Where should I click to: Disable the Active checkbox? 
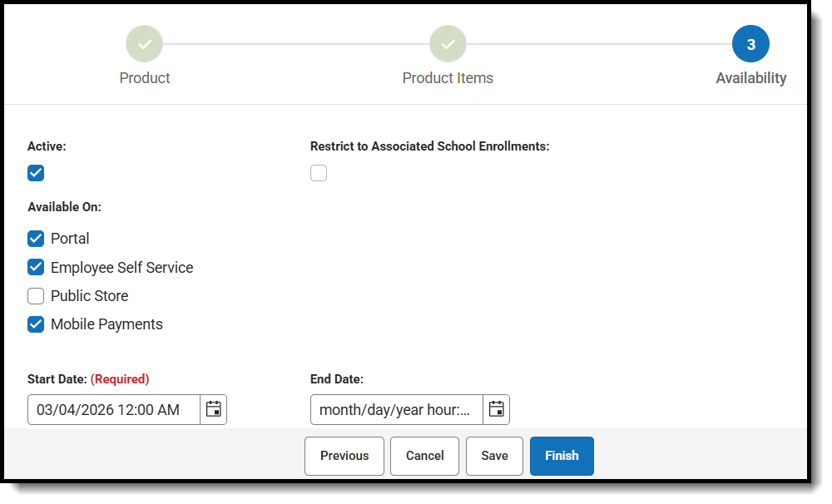(x=36, y=173)
